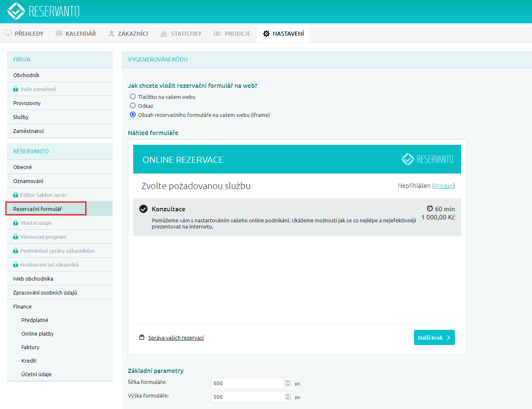Click lock icon next to Editor šablon zpráv

(x=16, y=195)
